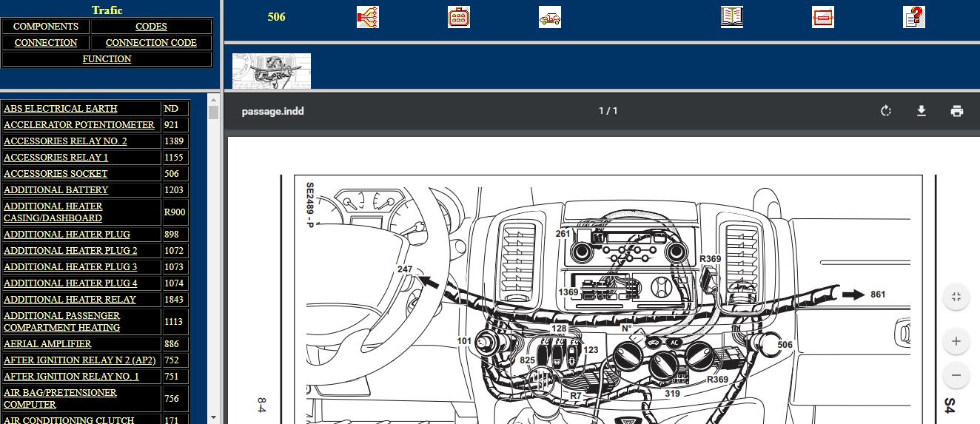The width and height of the screenshot is (980, 424).
Task: Open ADDITIONAL HEATER RELAY link
Action: tap(70, 300)
